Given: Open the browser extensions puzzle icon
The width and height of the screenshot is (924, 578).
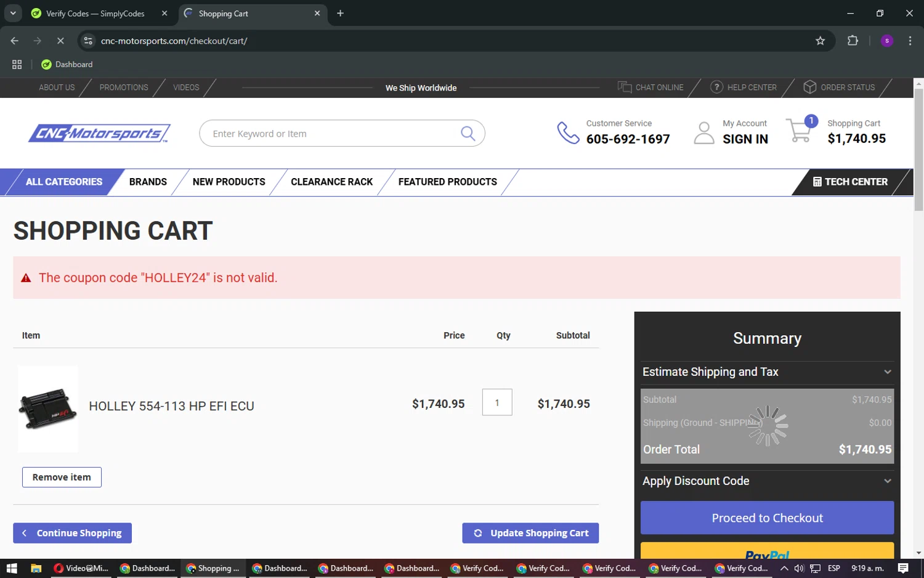Looking at the screenshot, I should click(x=853, y=41).
